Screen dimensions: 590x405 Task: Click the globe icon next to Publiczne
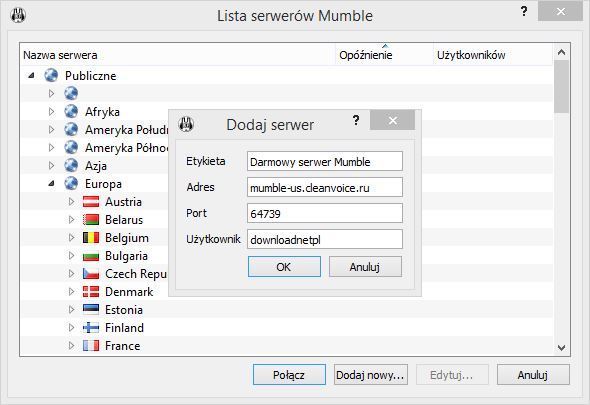pyautogui.click(x=51, y=75)
